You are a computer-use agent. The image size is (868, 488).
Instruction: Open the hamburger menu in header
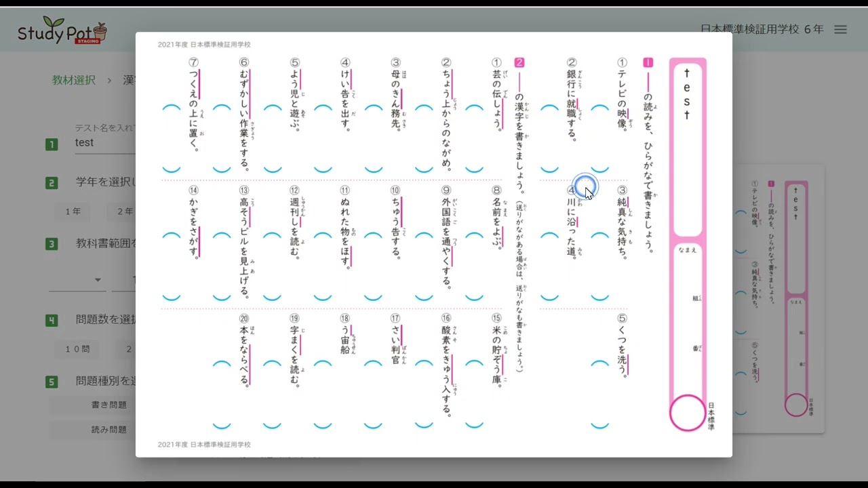[840, 30]
